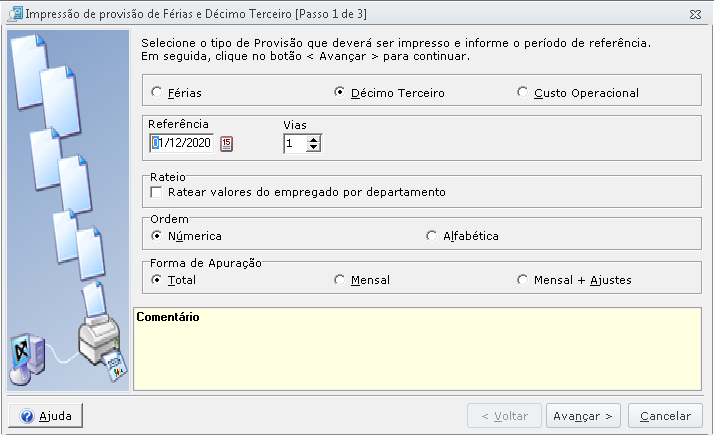Click the Avançar button to continue
This screenshot has height=436, width=714.
point(583,415)
